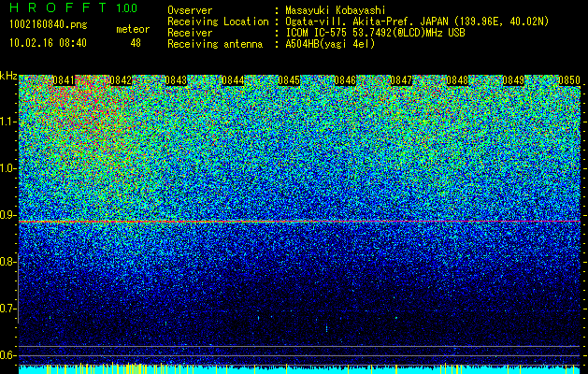Click the 1.1 kHz axis label

tap(7, 122)
